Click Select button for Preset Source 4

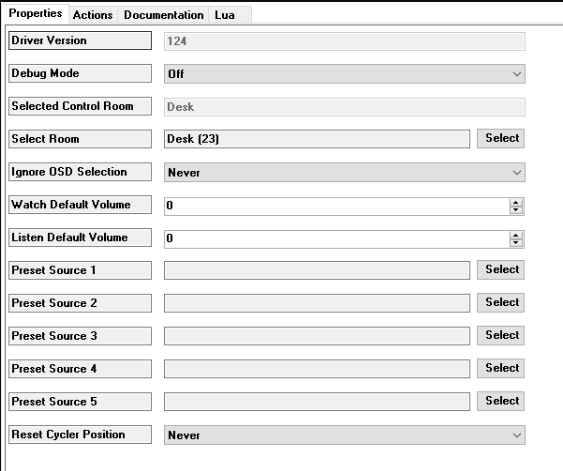click(501, 368)
